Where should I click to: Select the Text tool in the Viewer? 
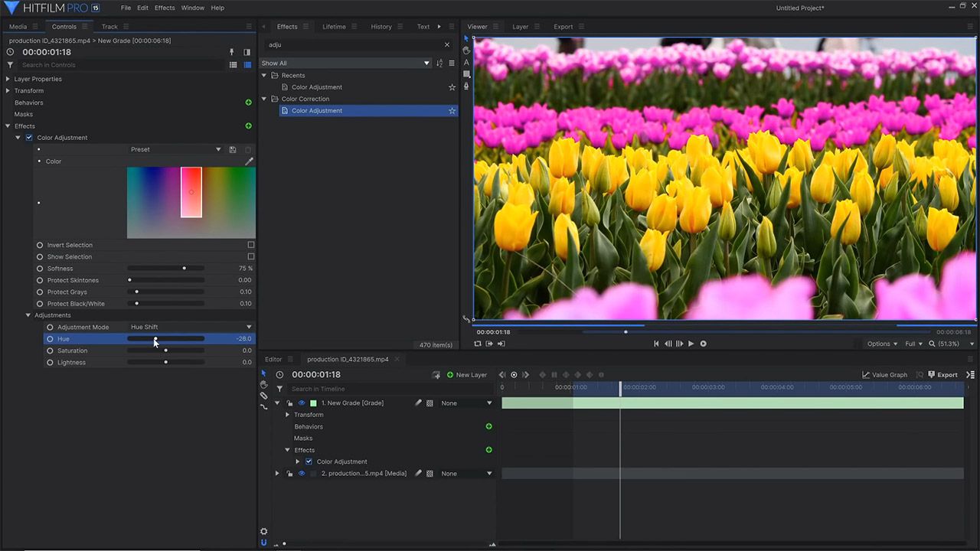466,63
